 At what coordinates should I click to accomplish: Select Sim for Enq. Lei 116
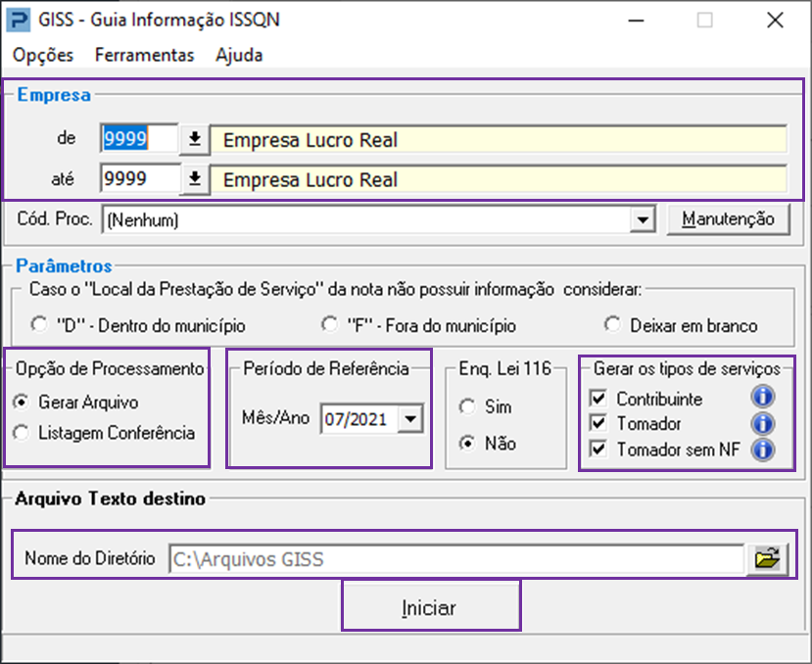pyautogui.click(x=468, y=406)
